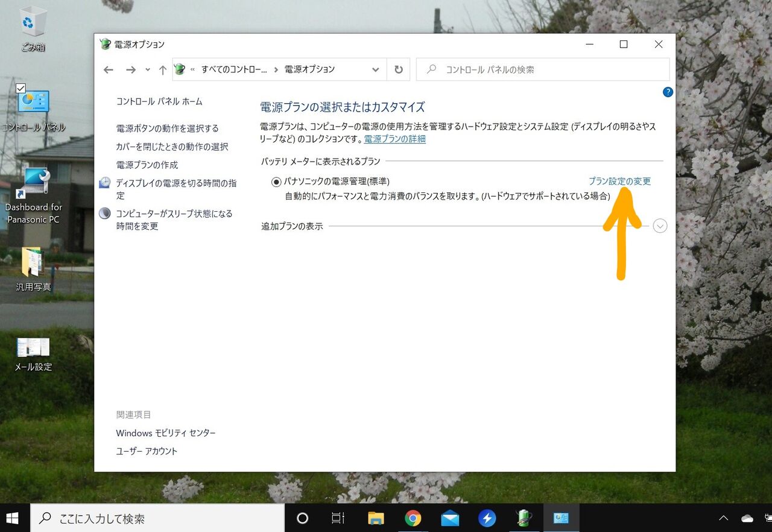The width and height of the screenshot is (772, 532).
Task: Expand 追加プランの表示 chevron
Action: (660, 226)
